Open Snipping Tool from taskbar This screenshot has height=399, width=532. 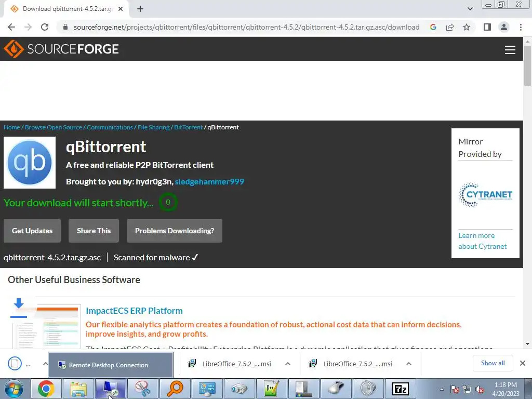(143, 389)
